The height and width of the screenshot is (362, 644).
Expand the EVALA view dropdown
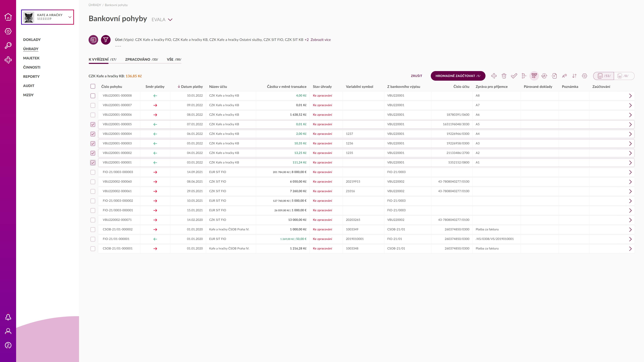tap(162, 20)
